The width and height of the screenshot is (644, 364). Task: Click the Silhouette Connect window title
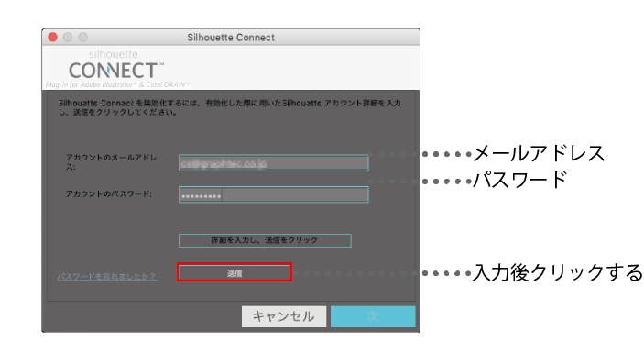[231, 38]
